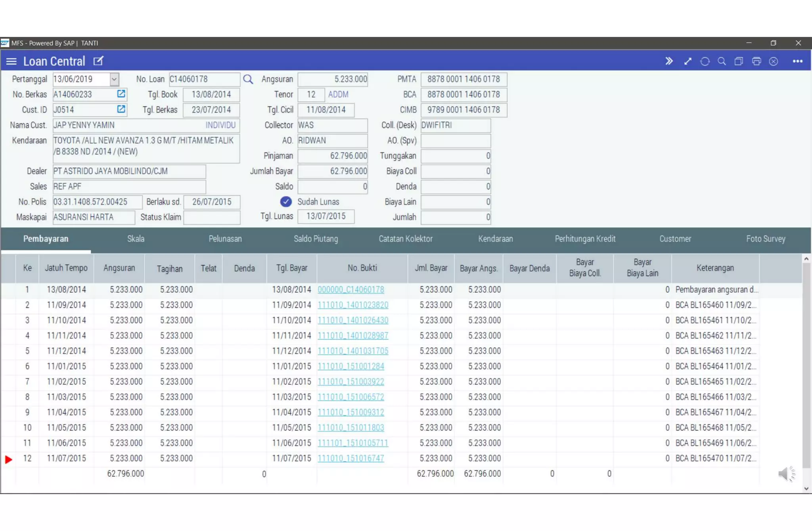Click search icon next to No. Loan
Screen dimensions: 812x531
(x=248, y=79)
